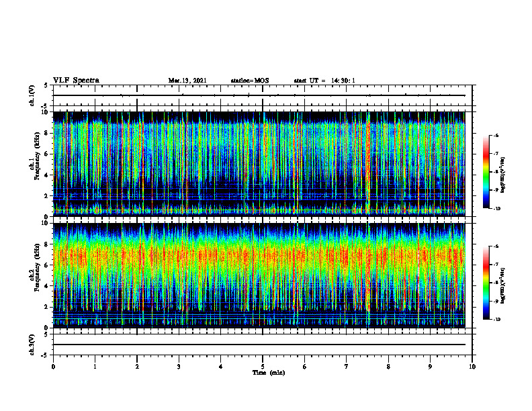Click the ch.1 waveform trace panel
The image size is (532, 411).
pos(263,95)
